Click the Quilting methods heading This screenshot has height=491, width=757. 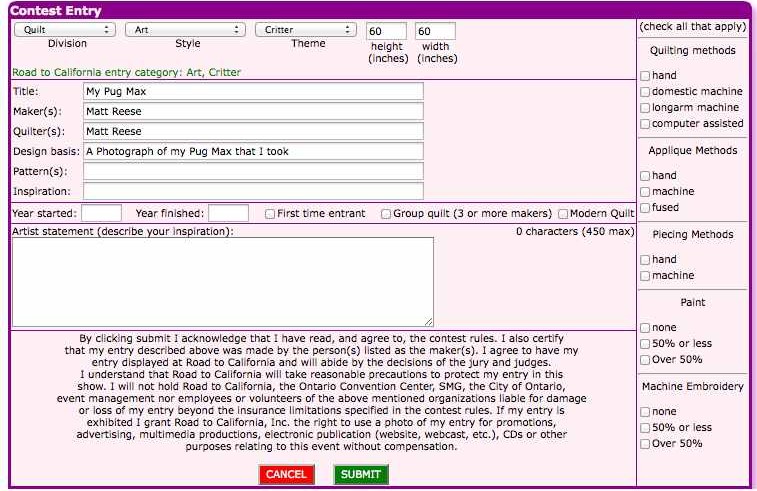pyautogui.click(x=693, y=50)
